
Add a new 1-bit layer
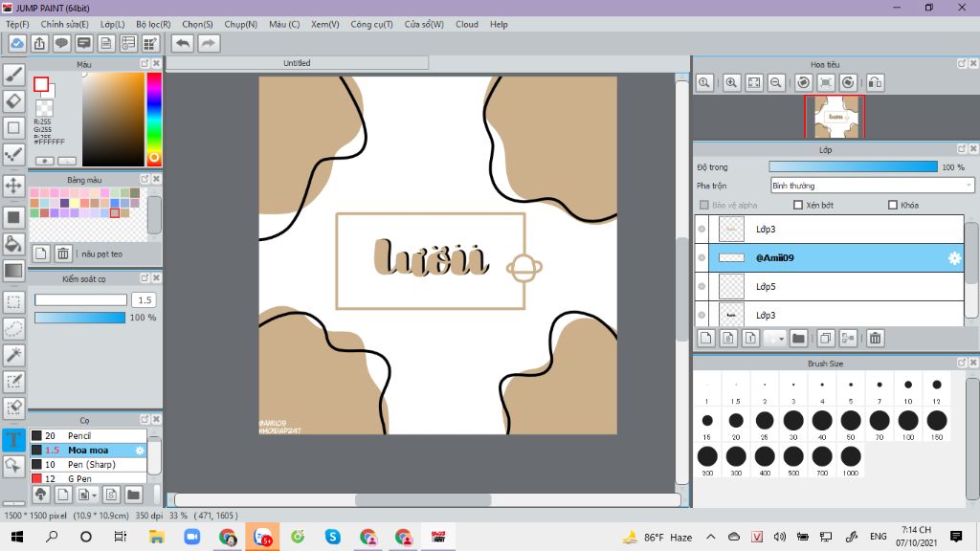click(750, 338)
